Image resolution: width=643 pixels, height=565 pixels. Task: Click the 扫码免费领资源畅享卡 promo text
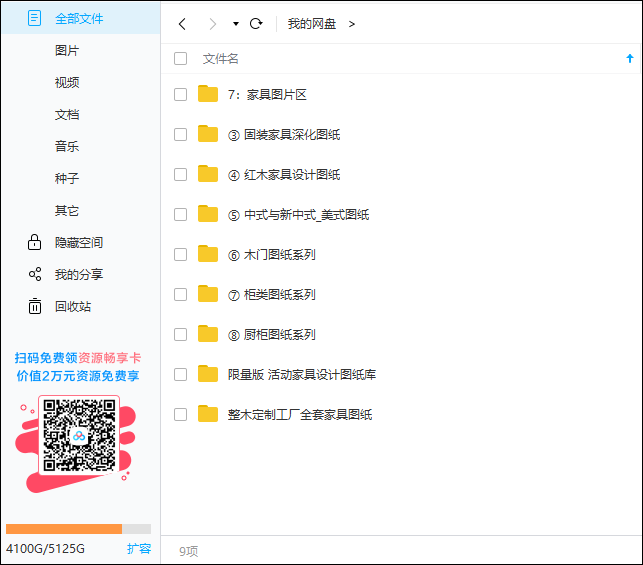click(78, 358)
